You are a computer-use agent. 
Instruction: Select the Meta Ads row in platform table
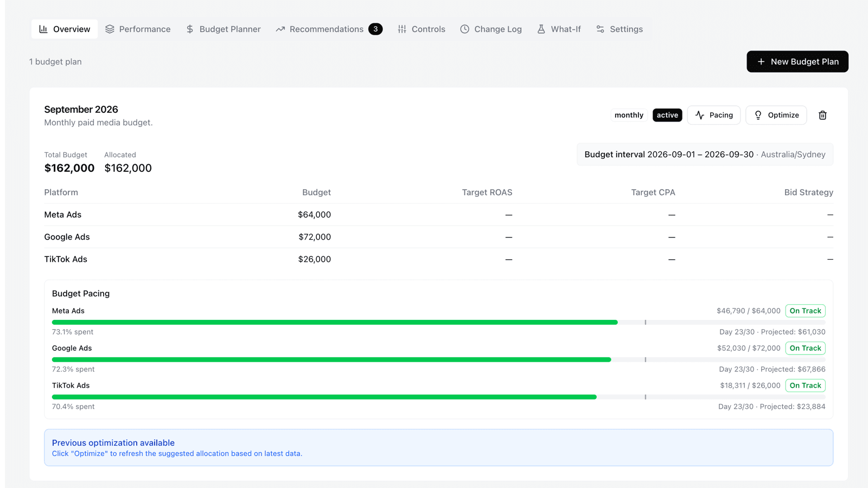click(438, 215)
